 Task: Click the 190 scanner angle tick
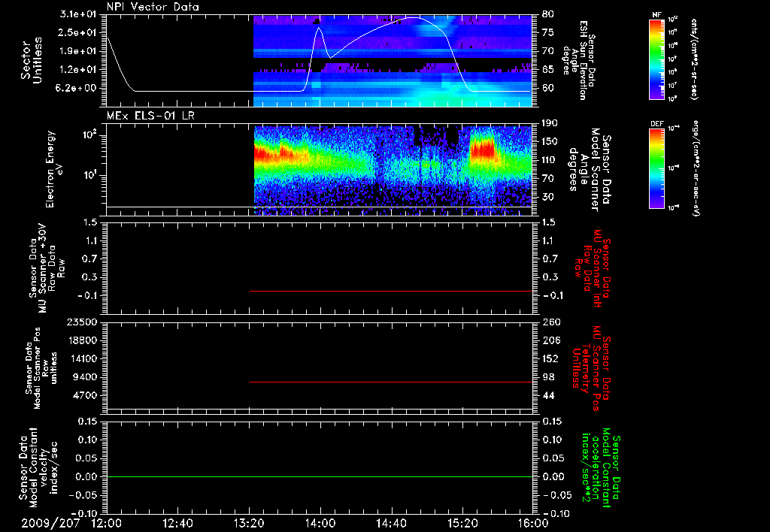click(x=550, y=123)
